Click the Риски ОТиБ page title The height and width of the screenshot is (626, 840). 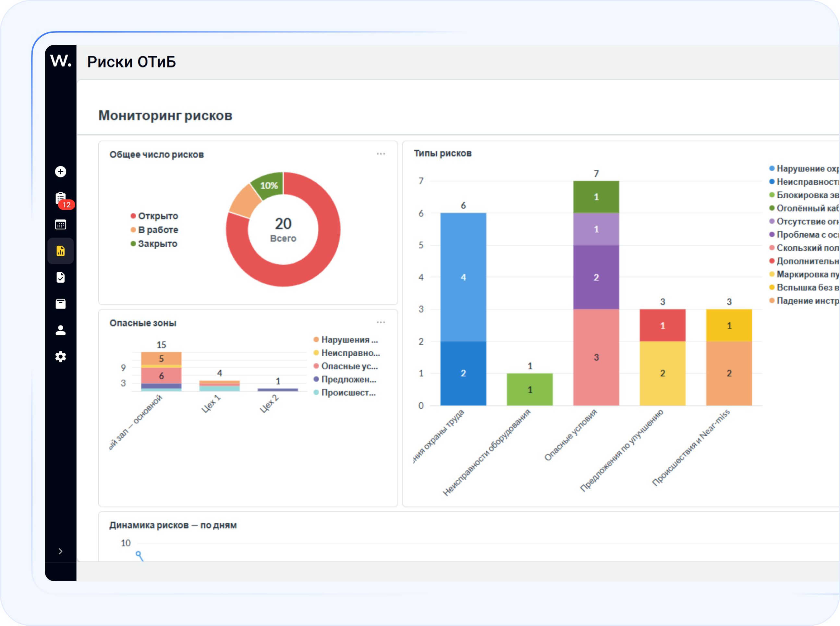pos(131,62)
